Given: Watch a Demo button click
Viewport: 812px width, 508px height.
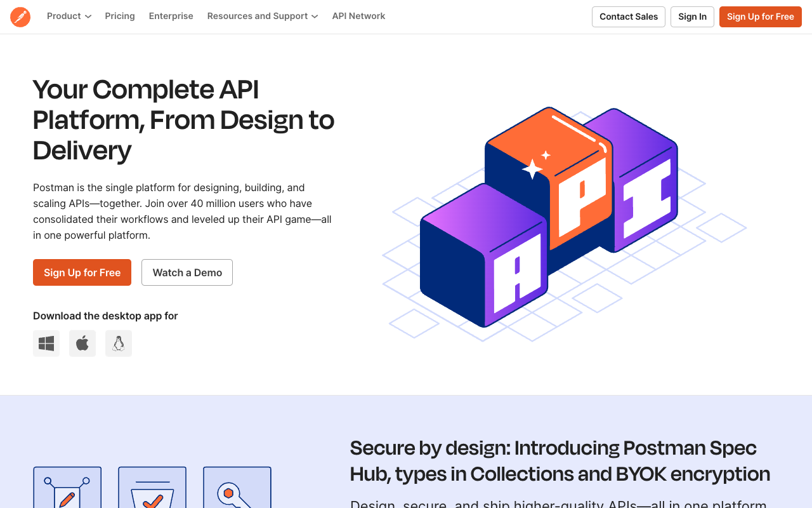Looking at the screenshot, I should [187, 272].
